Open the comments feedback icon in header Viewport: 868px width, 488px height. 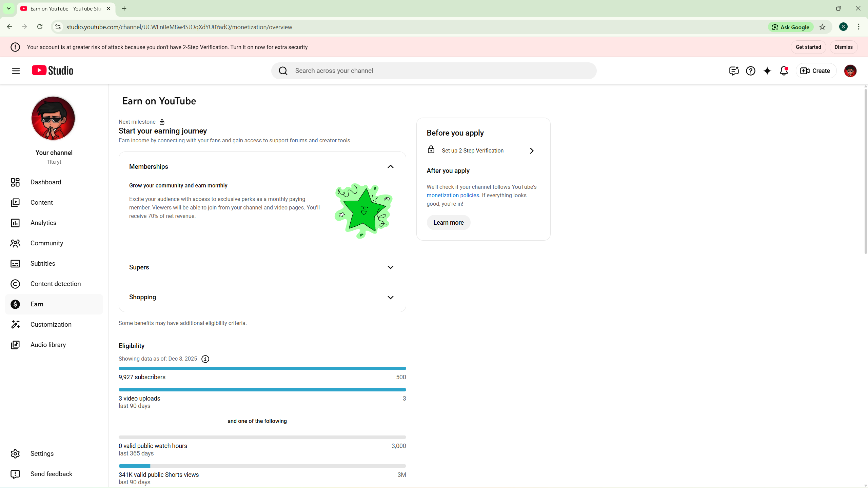(734, 71)
